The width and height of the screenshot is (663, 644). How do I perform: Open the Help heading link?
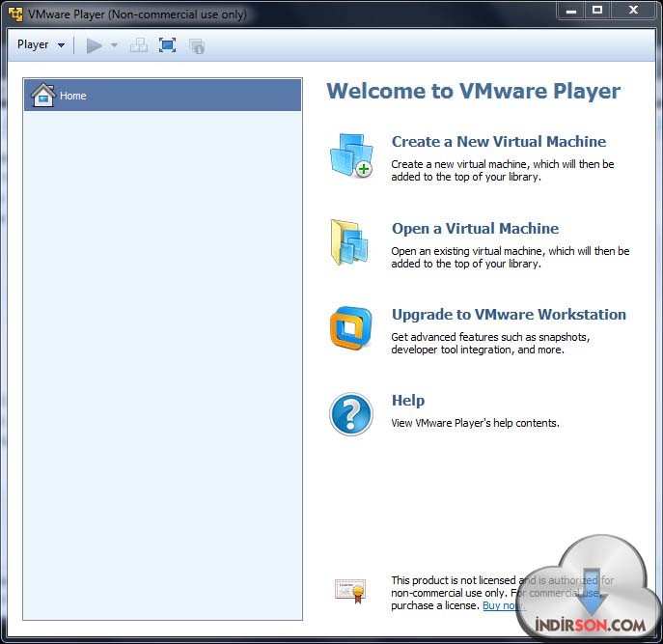(x=408, y=401)
